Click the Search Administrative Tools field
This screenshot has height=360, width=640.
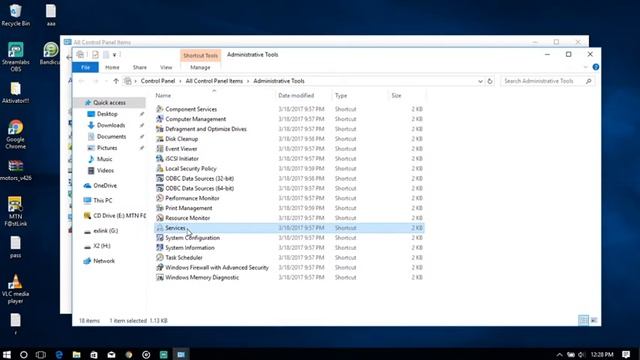point(547,81)
